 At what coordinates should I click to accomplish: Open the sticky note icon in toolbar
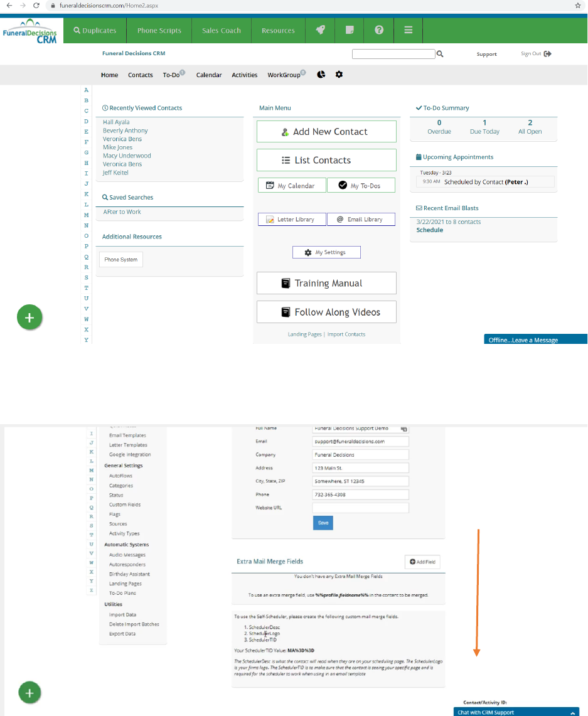click(x=350, y=30)
